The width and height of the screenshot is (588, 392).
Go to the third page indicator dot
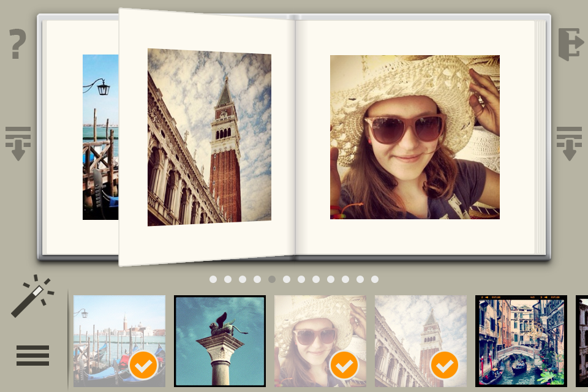coord(243,279)
